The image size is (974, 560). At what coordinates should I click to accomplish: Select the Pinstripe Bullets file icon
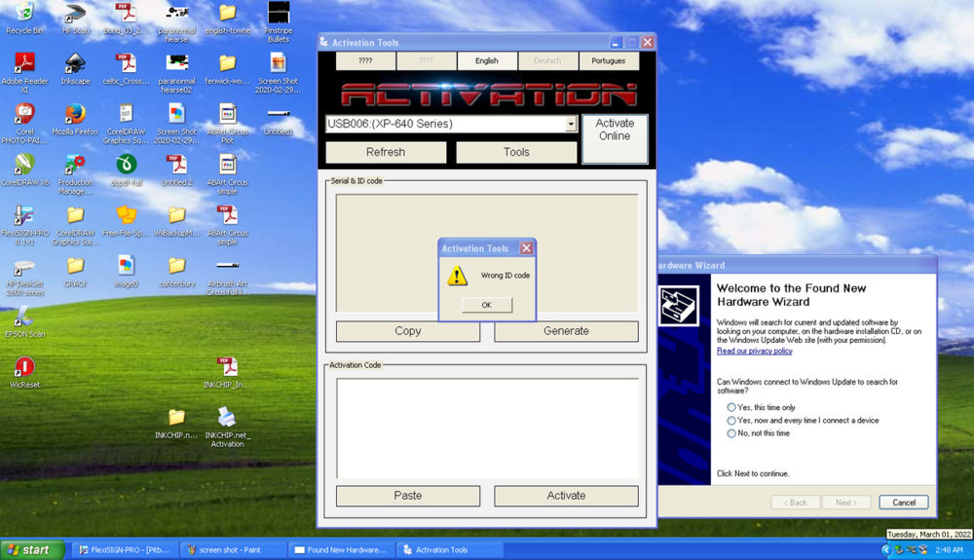[x=279, y=21]
